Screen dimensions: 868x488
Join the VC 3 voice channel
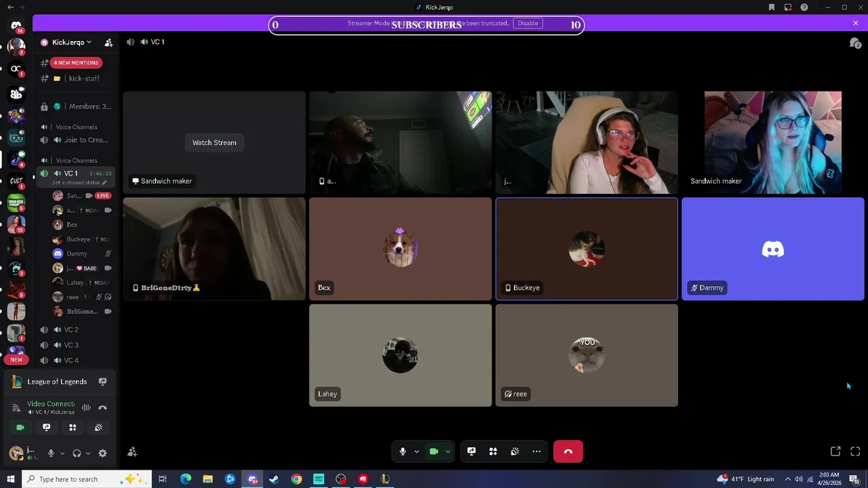tap(77, 345)
